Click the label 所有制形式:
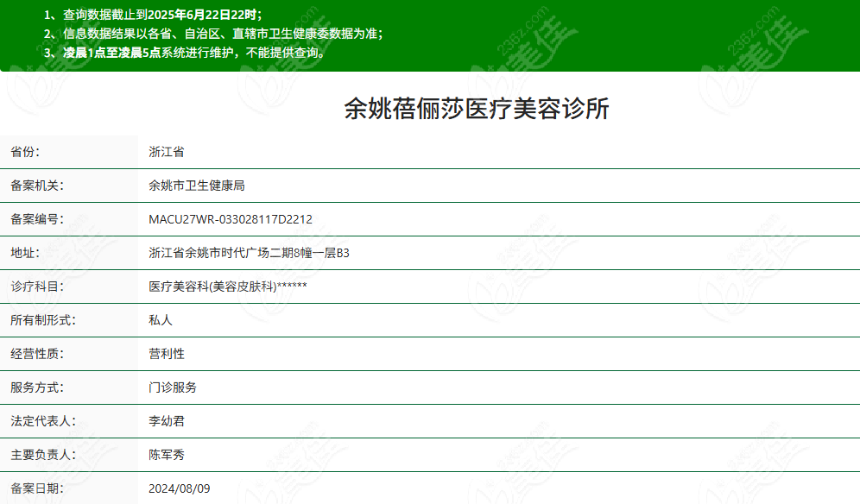 click(43, 320)
